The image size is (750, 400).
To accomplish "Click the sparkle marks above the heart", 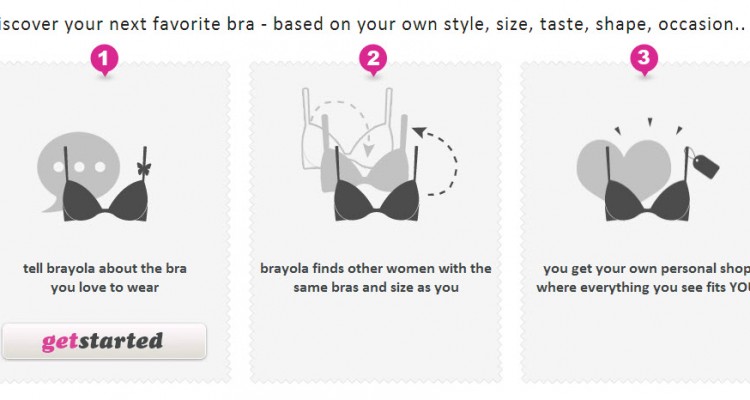I will click(650, 124).
